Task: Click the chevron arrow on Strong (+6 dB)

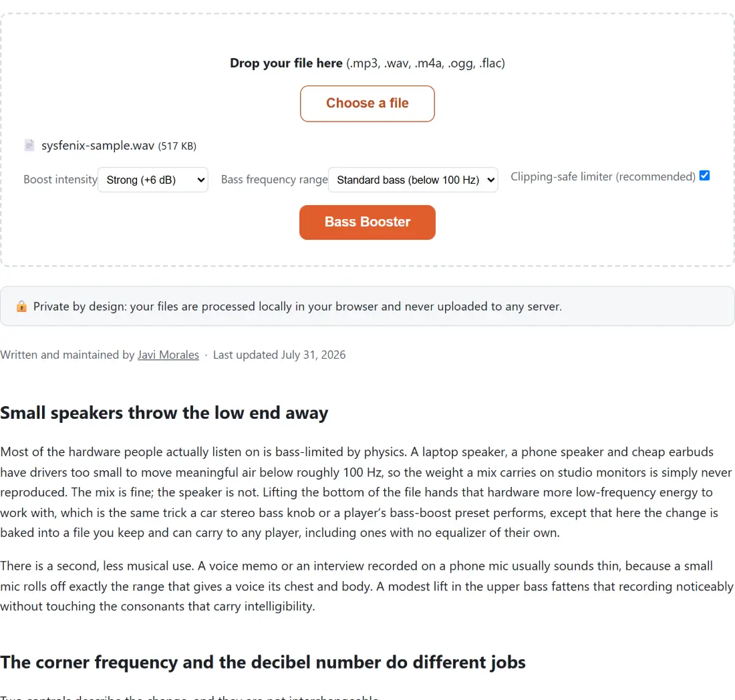Action: point(200,180)
